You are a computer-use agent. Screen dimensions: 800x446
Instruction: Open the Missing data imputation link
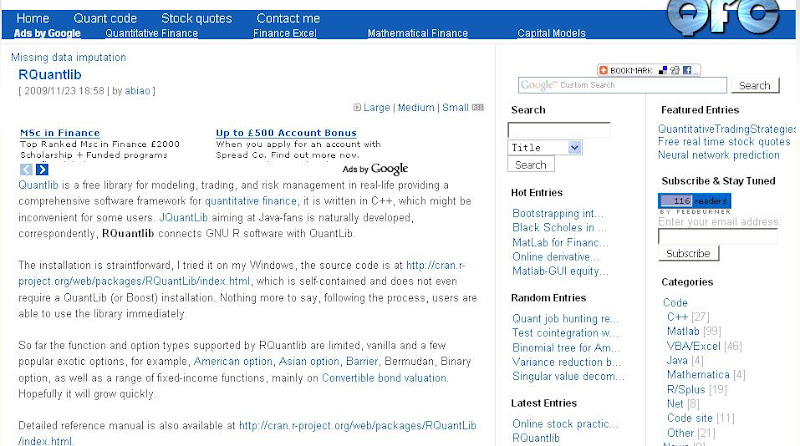coord(68,57)
